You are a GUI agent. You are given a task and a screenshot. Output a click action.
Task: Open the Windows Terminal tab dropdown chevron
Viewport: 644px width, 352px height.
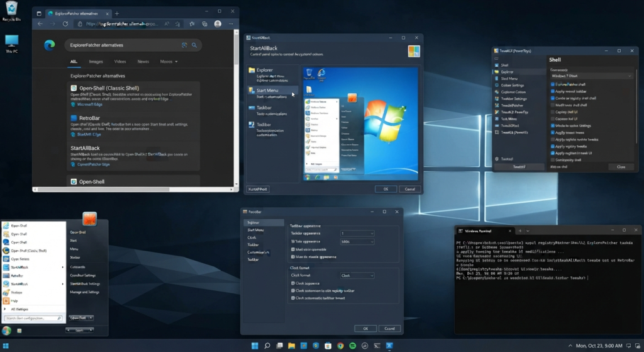pos(528,230)
